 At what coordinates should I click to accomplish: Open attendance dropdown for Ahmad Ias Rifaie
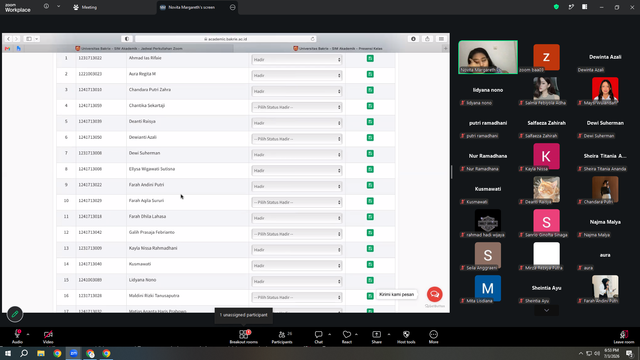click(x=297, y=60)
